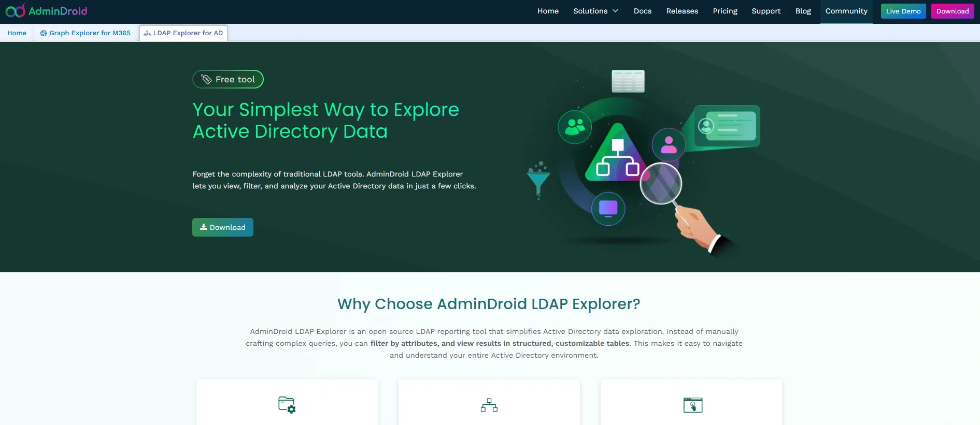Click the price tag icon in Free tool badge
980x425 pixels.
(x=206, y=79)
